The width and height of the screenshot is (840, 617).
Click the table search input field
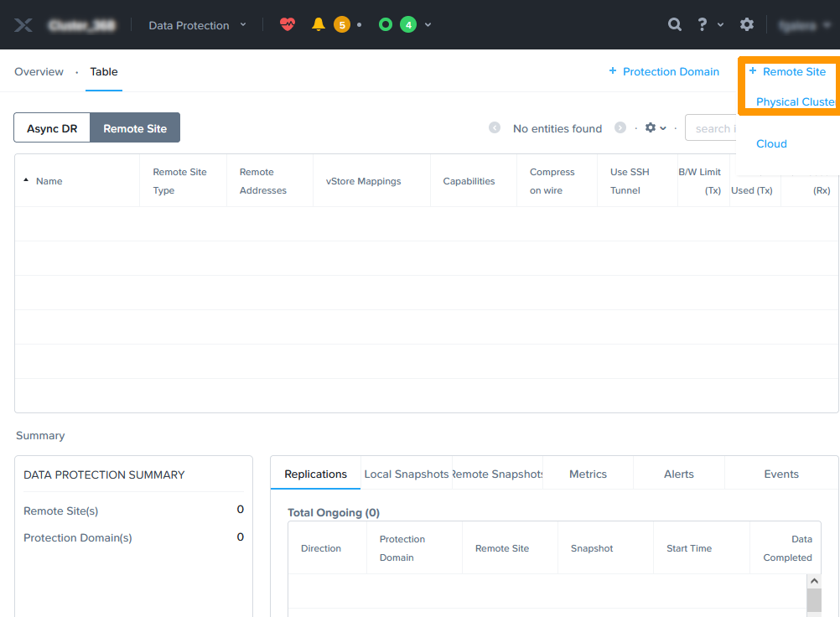coord(714,128)
